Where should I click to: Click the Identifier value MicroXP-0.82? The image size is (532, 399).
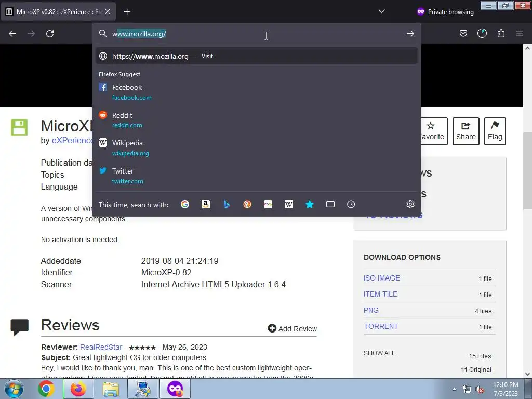coord(166,272)
